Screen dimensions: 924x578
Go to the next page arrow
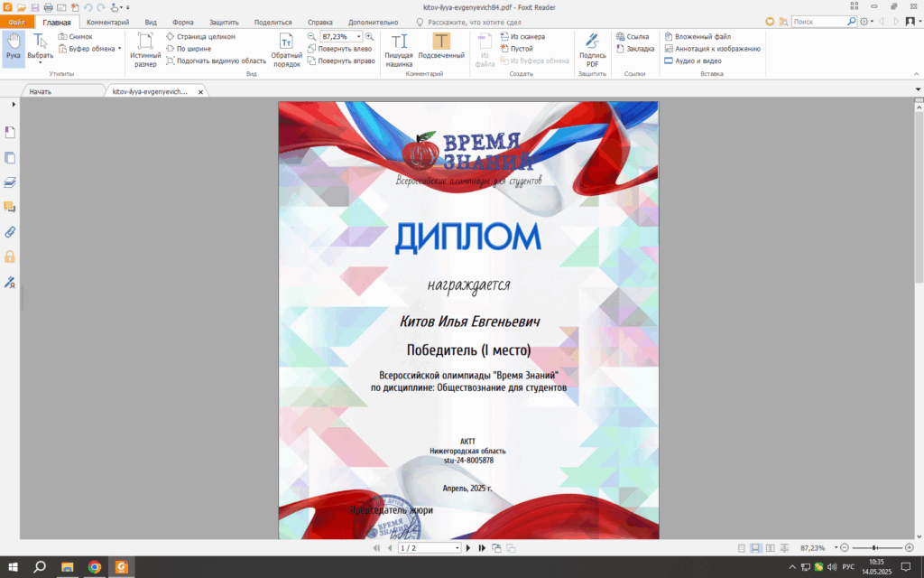click(468, 548)
